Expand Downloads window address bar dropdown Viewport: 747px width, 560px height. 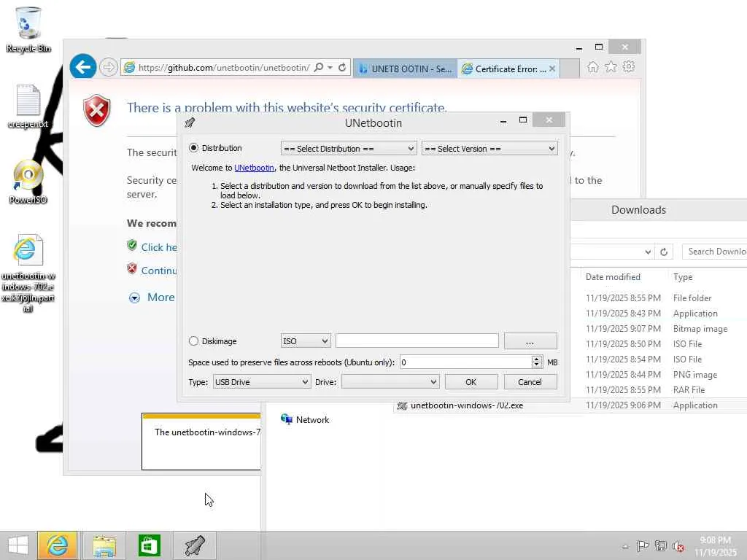tap(648, 252)
